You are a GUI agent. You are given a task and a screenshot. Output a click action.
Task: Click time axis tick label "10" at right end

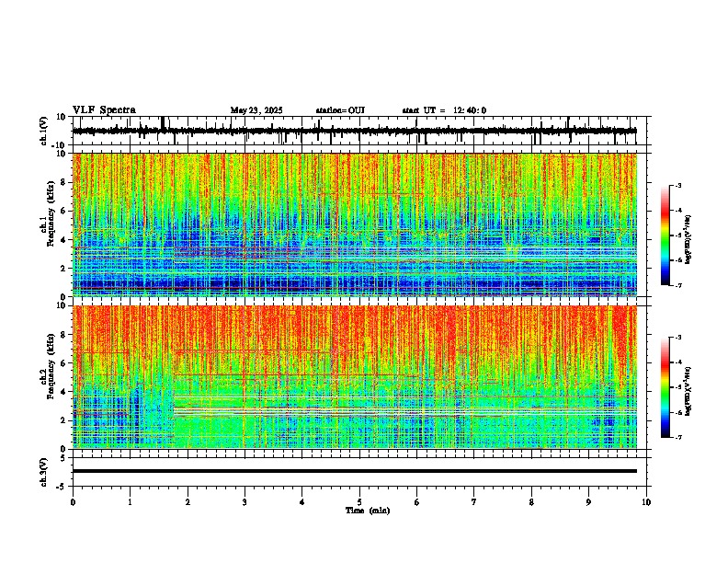646,502
